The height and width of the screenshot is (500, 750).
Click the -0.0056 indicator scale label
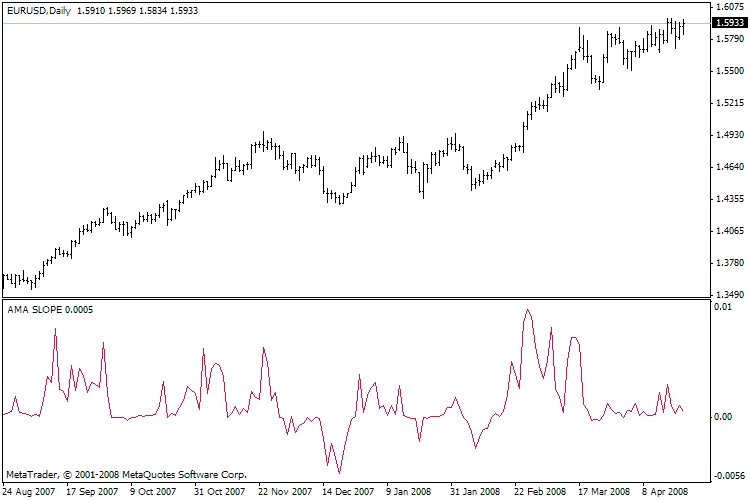[728, 477]
